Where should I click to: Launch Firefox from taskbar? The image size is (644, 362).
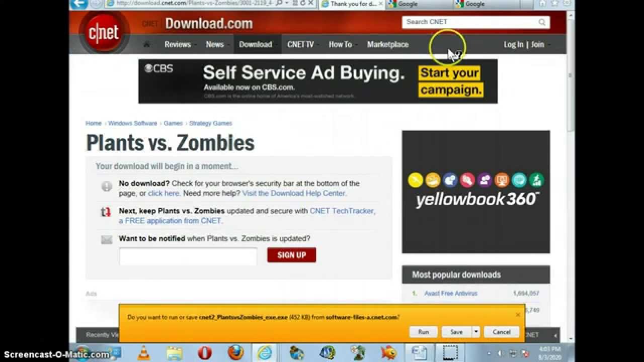pos(235,353)
